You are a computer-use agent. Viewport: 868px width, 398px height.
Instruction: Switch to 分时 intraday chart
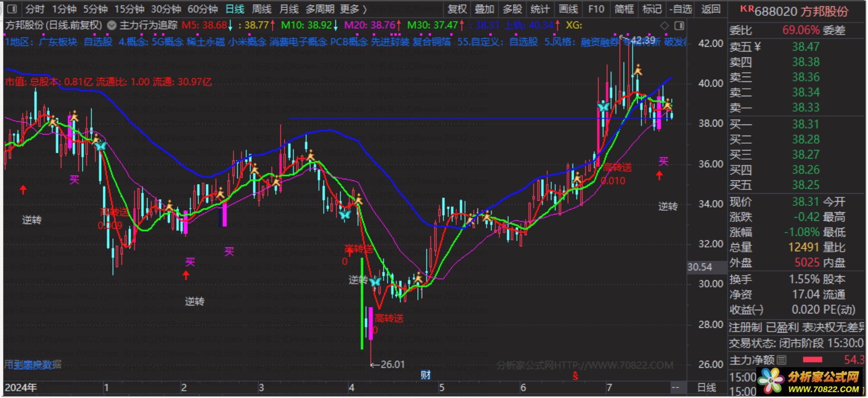point(35,9)
